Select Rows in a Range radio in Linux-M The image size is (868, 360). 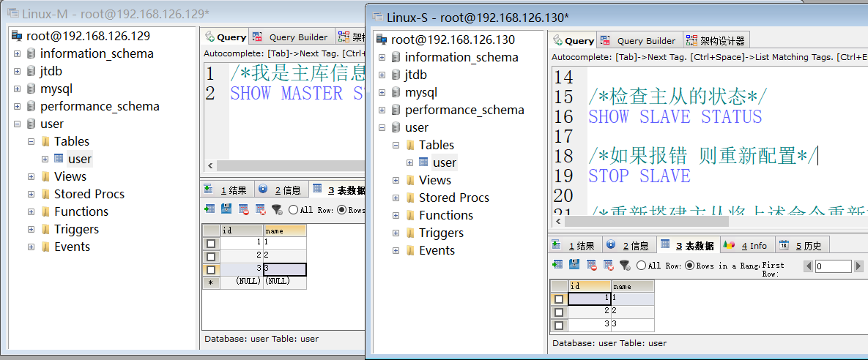coord(341,209)
